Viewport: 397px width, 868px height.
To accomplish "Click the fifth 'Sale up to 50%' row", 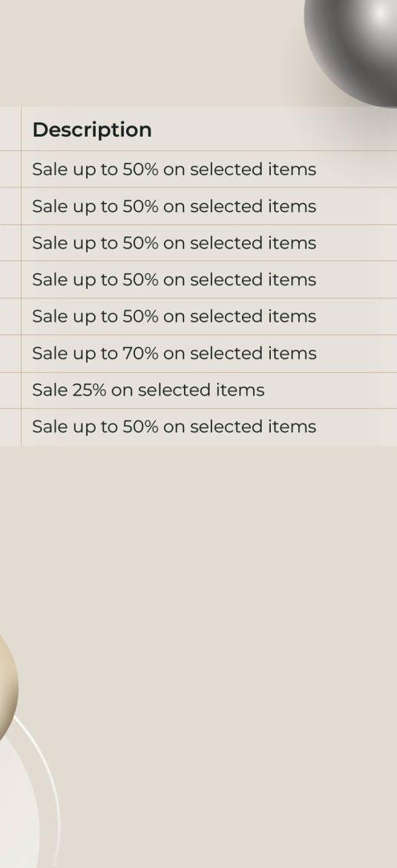I will (x=209, y=317).
